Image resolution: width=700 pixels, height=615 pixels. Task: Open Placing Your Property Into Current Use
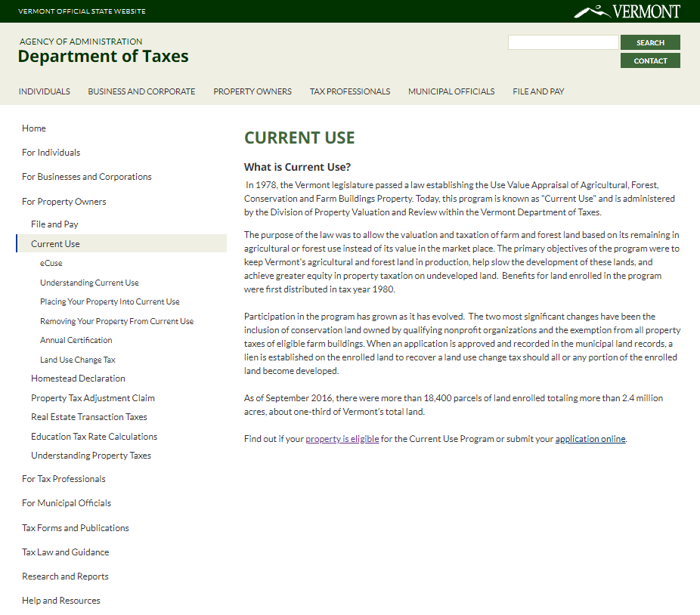coord(110,301)
